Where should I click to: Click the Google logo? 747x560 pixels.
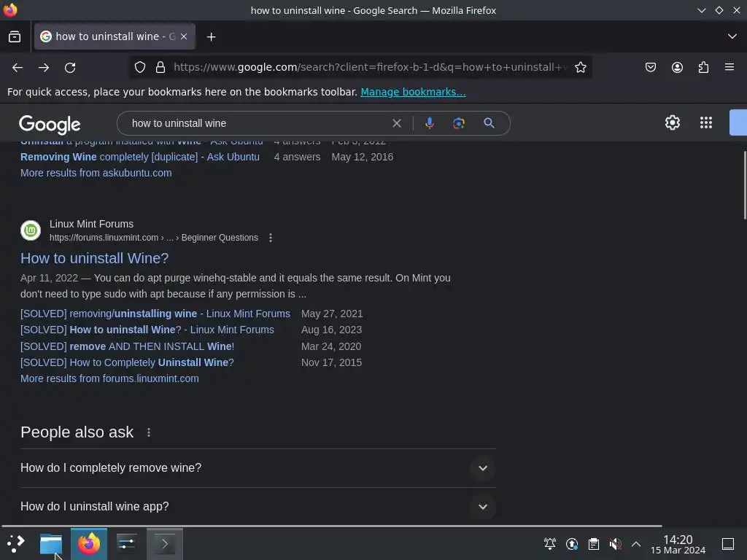click(50, 124)
